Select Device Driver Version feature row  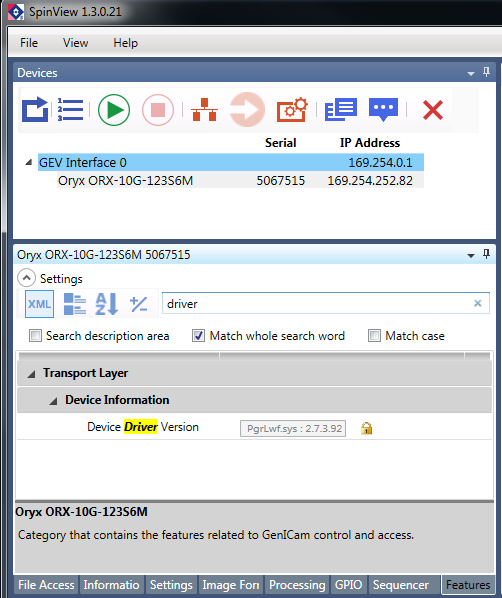click(254, 427)
